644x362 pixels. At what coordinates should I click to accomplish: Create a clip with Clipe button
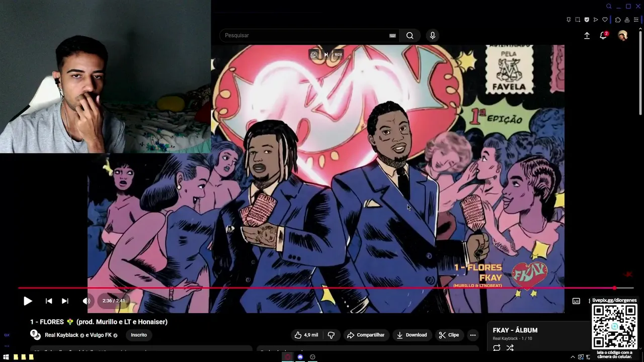[x=448, y=335]
